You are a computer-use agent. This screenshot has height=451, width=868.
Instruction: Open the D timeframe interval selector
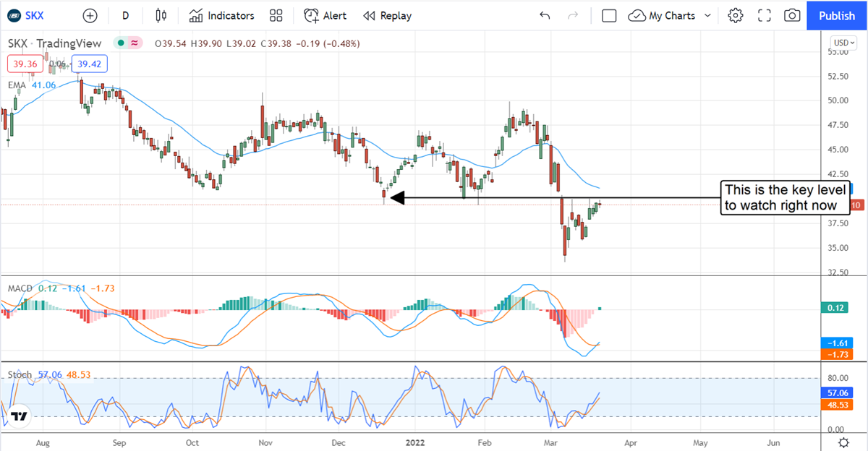point(126,15)
